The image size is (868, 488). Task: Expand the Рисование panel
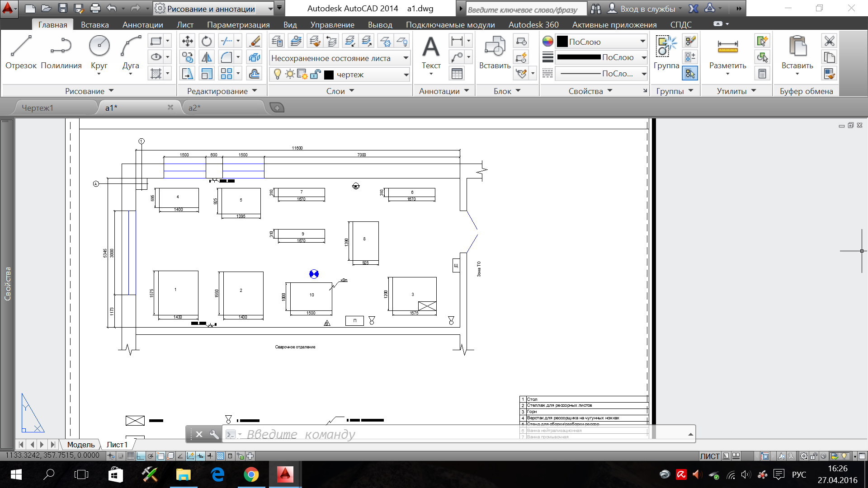90,91
